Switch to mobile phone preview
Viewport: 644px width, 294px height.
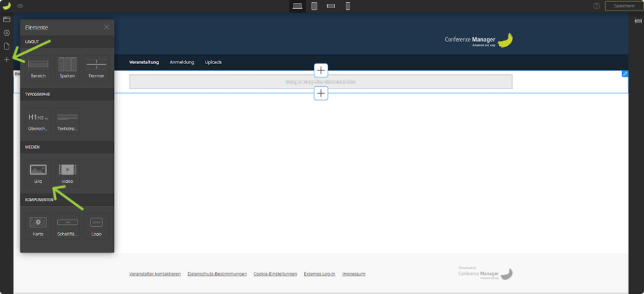[x=348, y=6]
